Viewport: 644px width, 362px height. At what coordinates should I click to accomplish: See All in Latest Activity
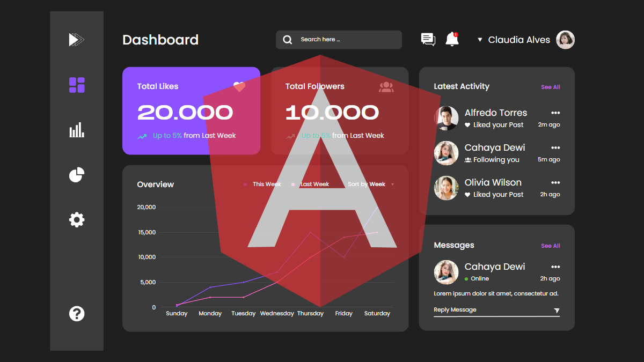coord(550,87)
